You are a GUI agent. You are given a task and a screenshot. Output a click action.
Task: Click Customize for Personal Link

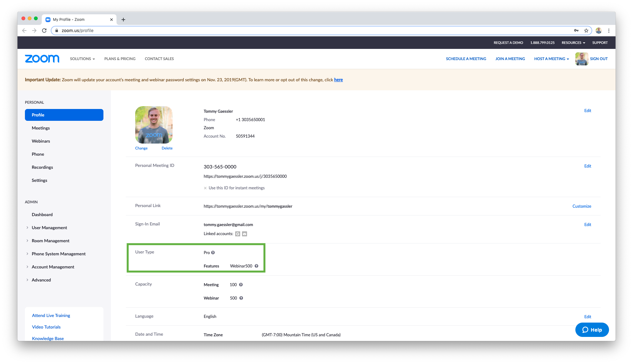coord(582,206)
